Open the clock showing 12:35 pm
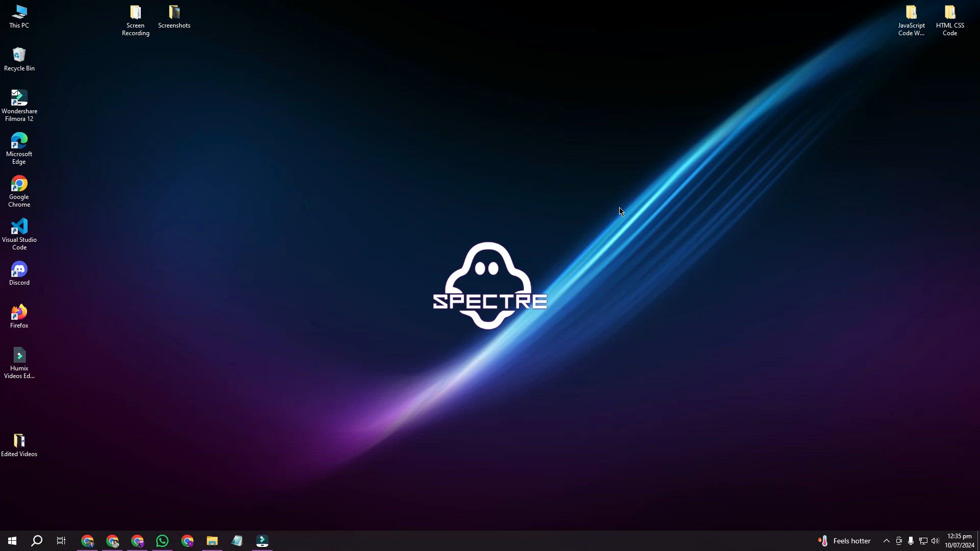This screenshot has width=980, height=551. [x=960, y=541]
